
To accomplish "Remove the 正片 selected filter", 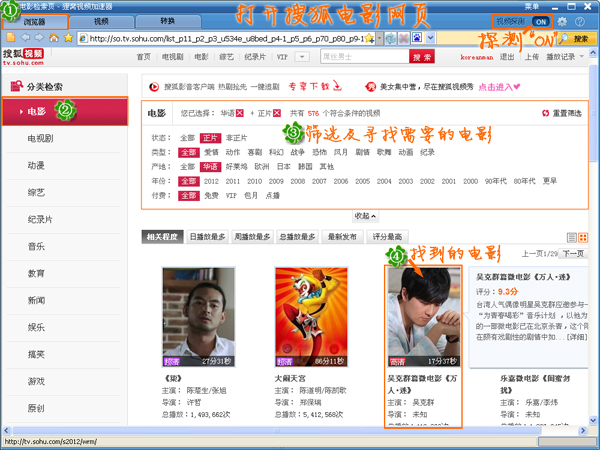I will pyautogui.click(x=277, y=113).
